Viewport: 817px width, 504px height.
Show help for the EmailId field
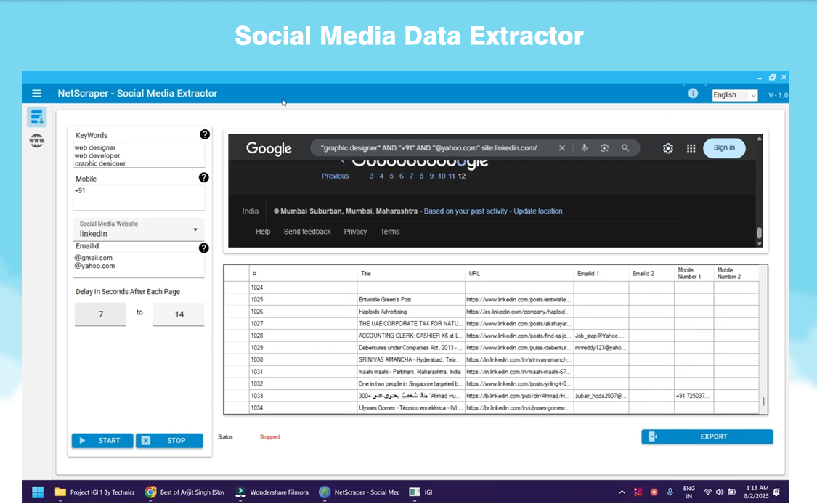tap(204, 248)
